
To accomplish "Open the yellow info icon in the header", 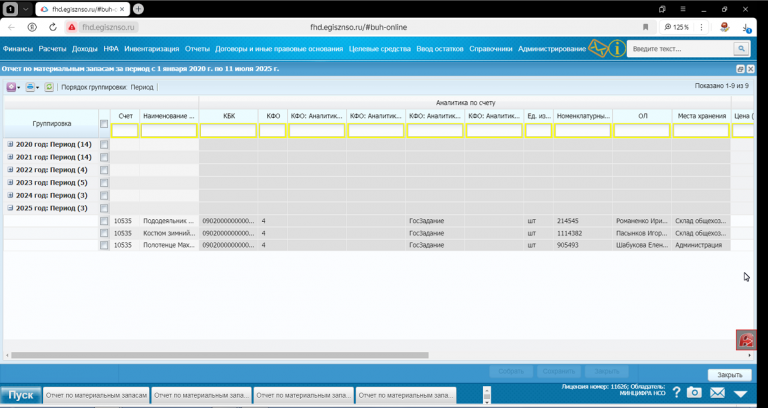I will [618, 48].
